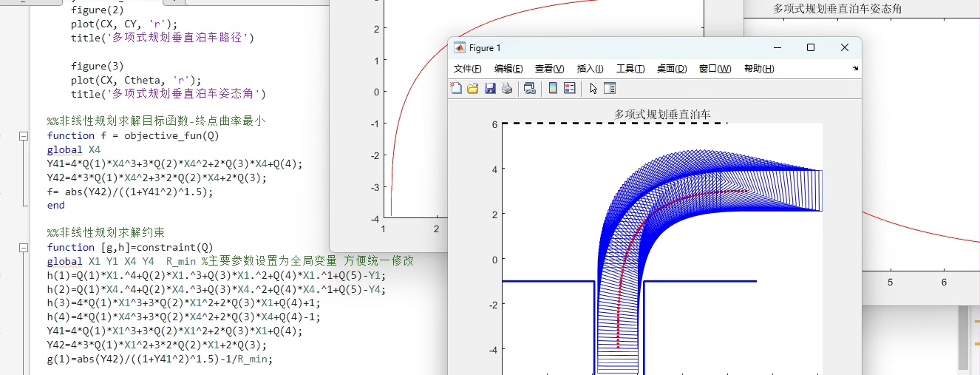The height and width of the screenshot is (375, 980).
Task: Click the editor vertical scrollbar thumb
Action: coord(963,338)
